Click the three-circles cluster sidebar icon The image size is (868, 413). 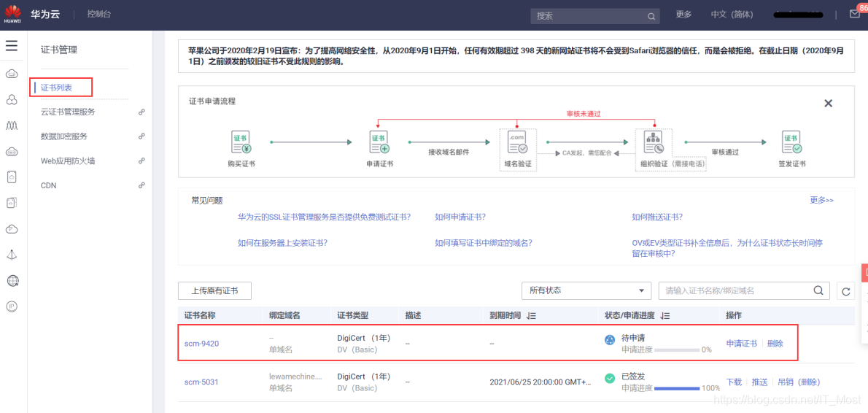(12, 100)
